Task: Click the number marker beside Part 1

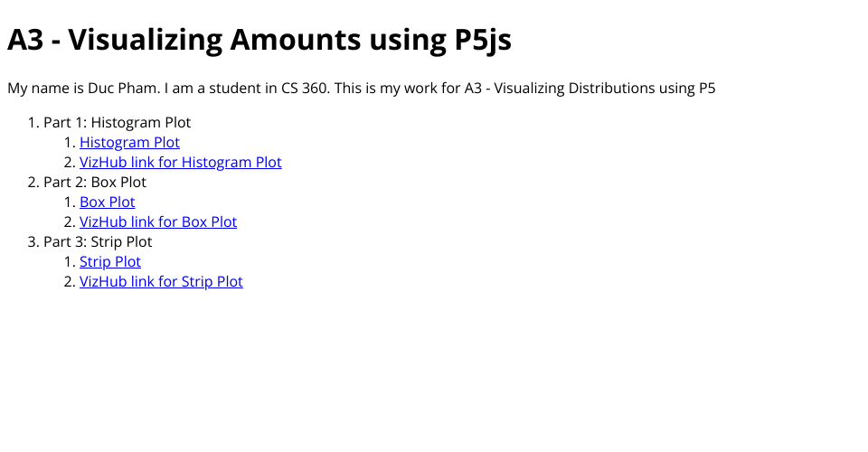Action: pyautogui.click(x=33, y=123)
